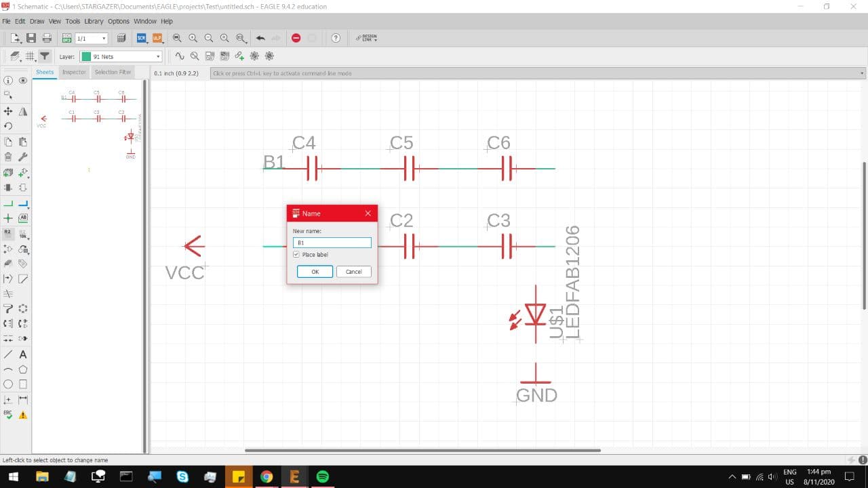
Task: Select the Mirror tool
Action: pyautogui.click(x=23, y=111)
